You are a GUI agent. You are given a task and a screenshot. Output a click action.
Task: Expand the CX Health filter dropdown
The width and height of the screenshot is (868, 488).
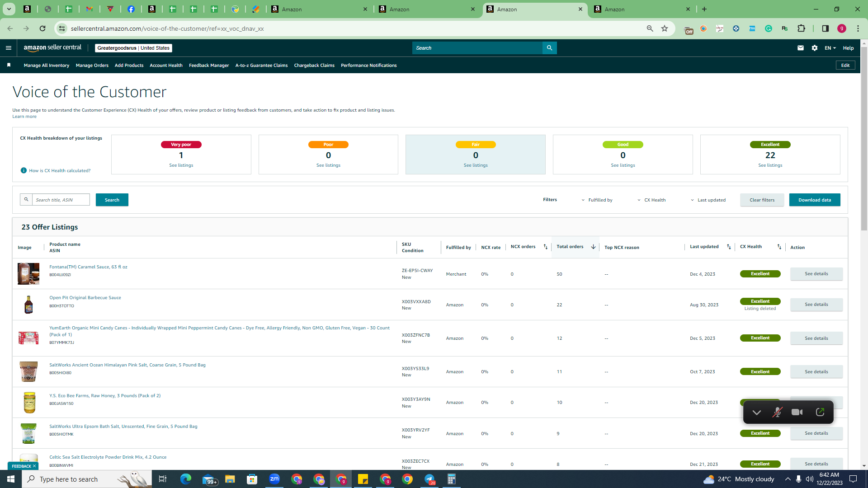651,200
